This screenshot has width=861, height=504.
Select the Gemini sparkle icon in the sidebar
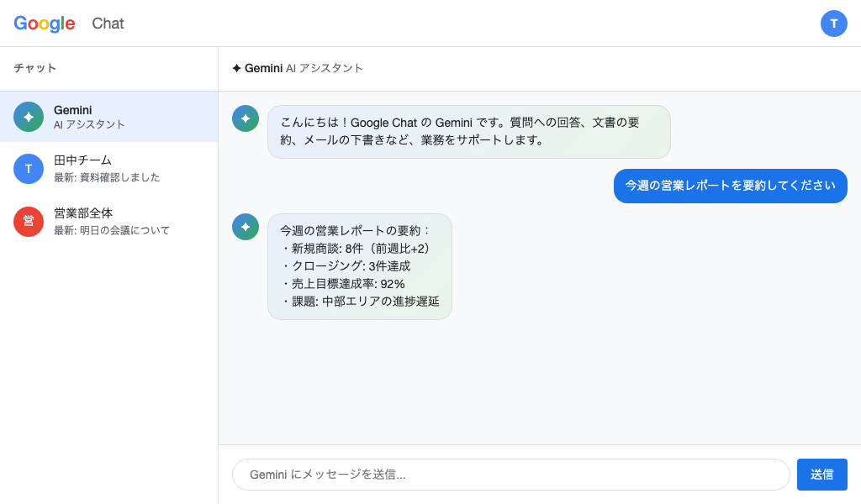coord(29,116)
